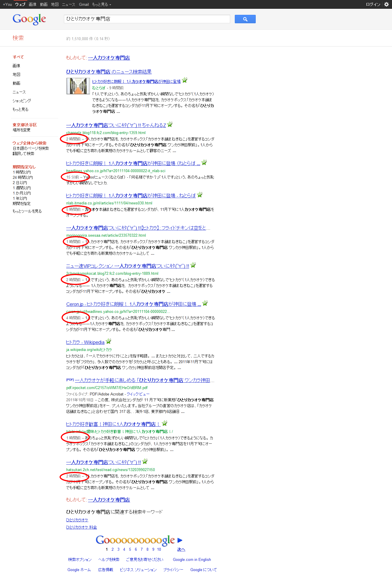The image size is (392, 583).
Task: Click star icon beside ヒトカラ Wikipedia result
Action: point(108,341)
